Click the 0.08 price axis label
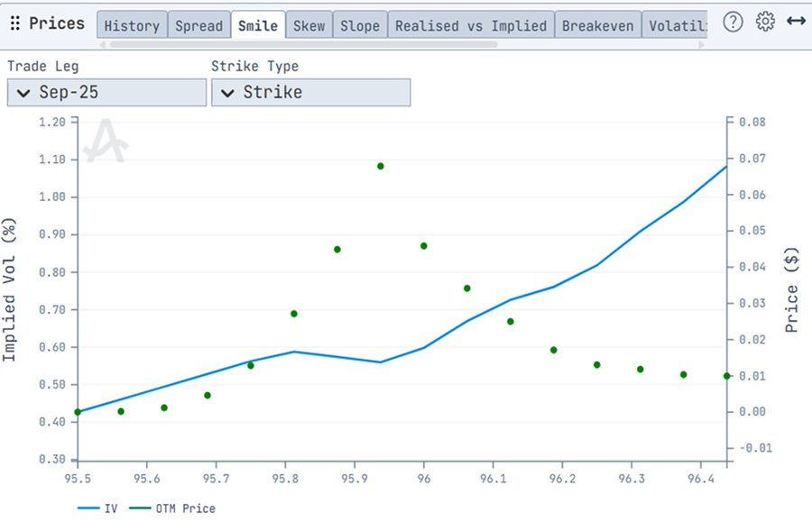Screen dimensions: 812x531 (752, 122)
